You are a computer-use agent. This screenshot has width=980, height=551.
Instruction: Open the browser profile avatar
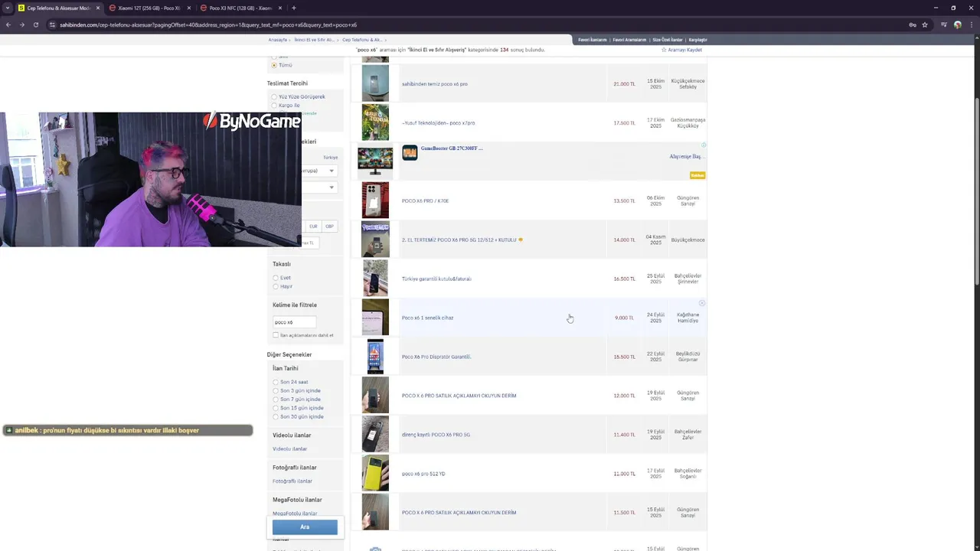(x=957, y=24)
